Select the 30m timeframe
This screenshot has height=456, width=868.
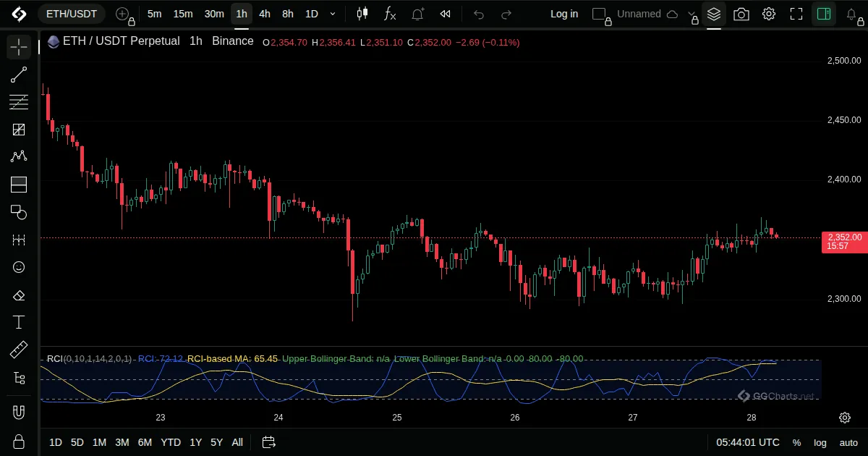click(x=214, y=14)
